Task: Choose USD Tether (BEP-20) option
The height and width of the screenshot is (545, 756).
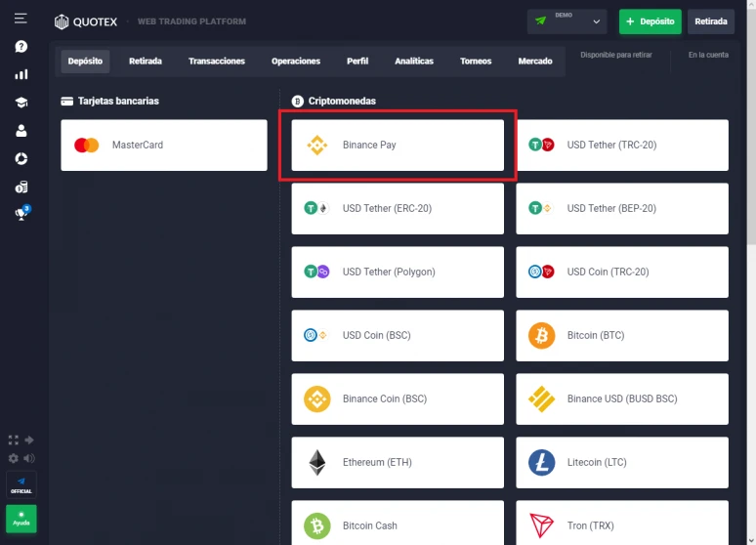Action: coord(622,208)
